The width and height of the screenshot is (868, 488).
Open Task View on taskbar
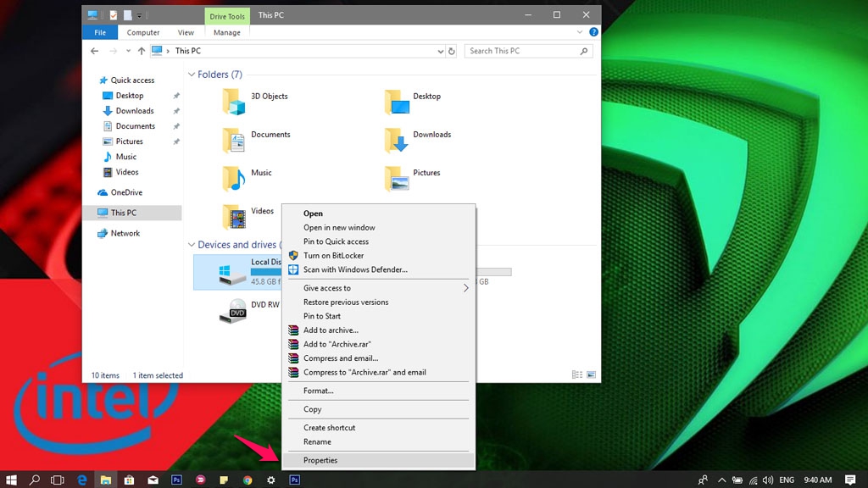tap(58, 480)
